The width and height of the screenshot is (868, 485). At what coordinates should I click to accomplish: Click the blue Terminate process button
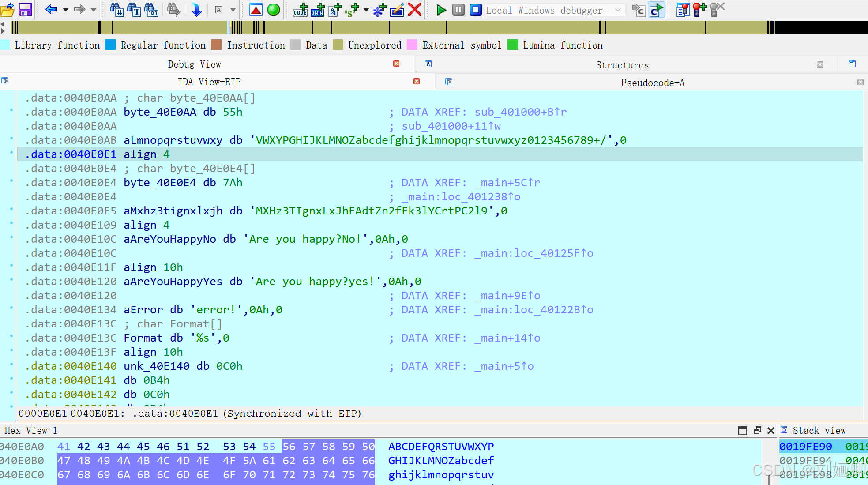point(475,10)
